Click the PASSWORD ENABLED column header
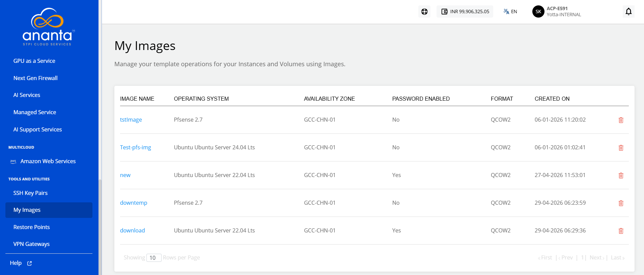The width and height of the screenshot is (644, 275). pyautogui.click(x=421, y=99)
